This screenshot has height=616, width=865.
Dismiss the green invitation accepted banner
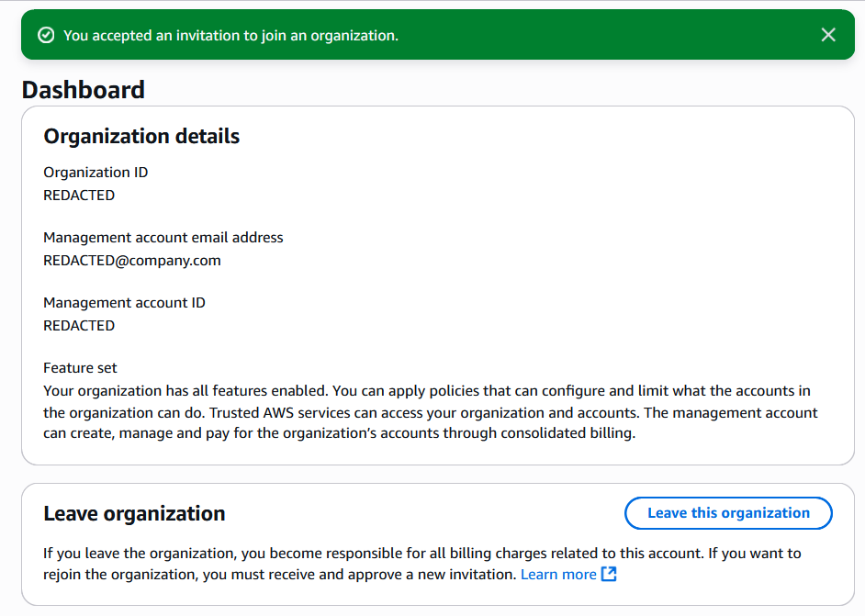828,35
